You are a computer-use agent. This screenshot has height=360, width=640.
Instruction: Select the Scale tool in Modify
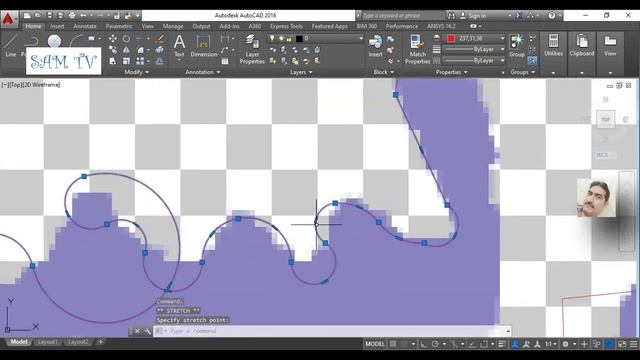127,61
